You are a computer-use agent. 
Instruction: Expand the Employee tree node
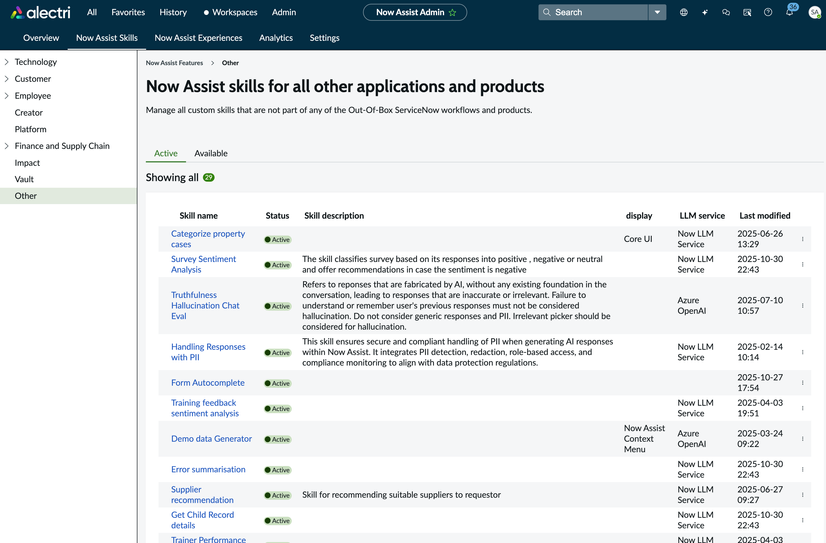coord(7,96)
